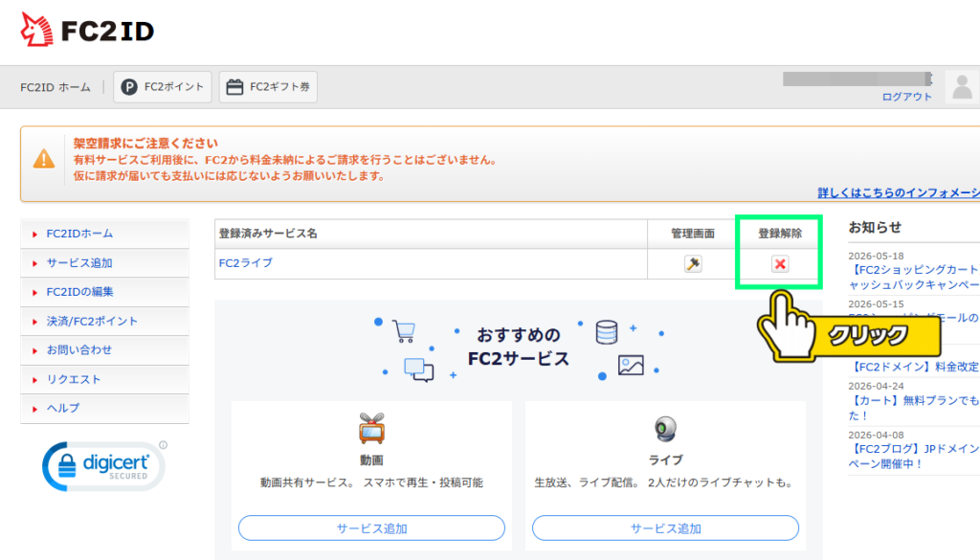Click the 架空請求にご注意ください heading
This screenshot has width=980, height=560.
pyautogui.click(x=145, y=144)
